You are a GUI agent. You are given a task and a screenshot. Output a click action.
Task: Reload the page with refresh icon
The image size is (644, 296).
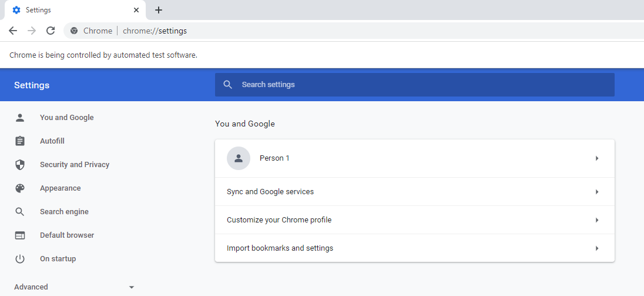pos(51,31)
